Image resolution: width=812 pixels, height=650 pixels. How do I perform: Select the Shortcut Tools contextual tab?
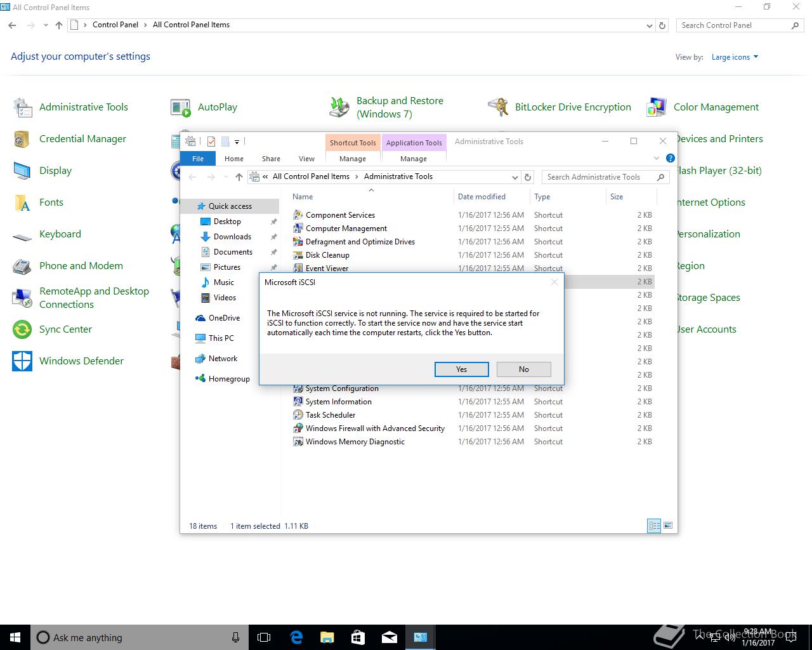[x=353, y=143]
